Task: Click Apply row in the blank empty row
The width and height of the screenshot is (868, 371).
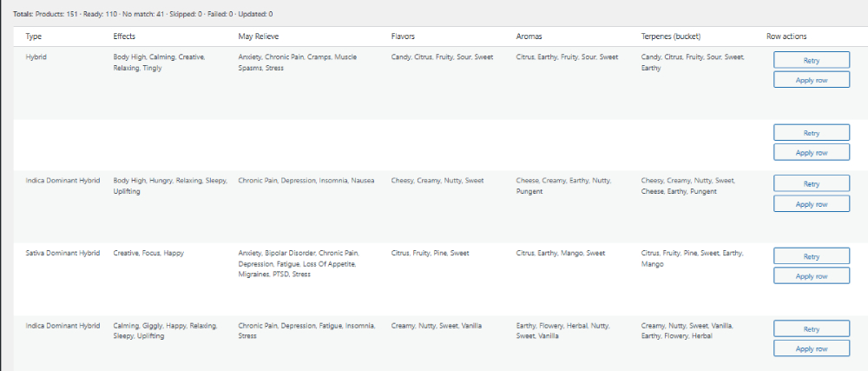Action: (811, 153)
